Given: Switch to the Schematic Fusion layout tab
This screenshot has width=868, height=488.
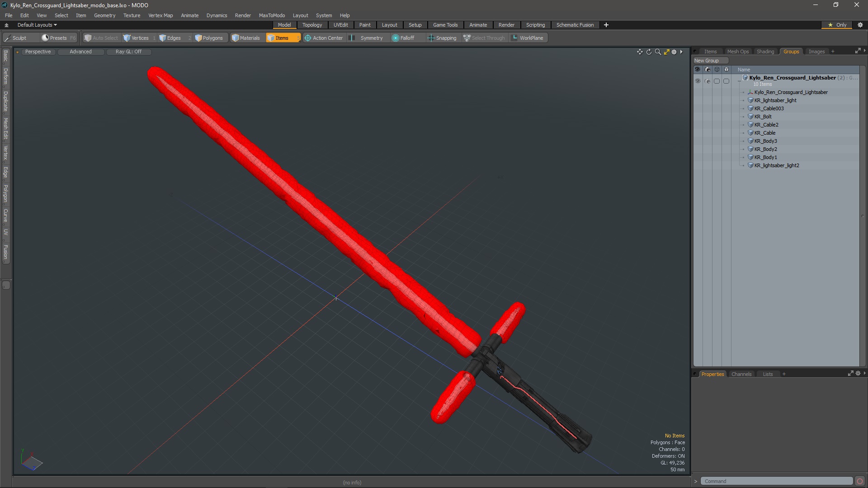Looking at the screenshot, I should 575,25.
